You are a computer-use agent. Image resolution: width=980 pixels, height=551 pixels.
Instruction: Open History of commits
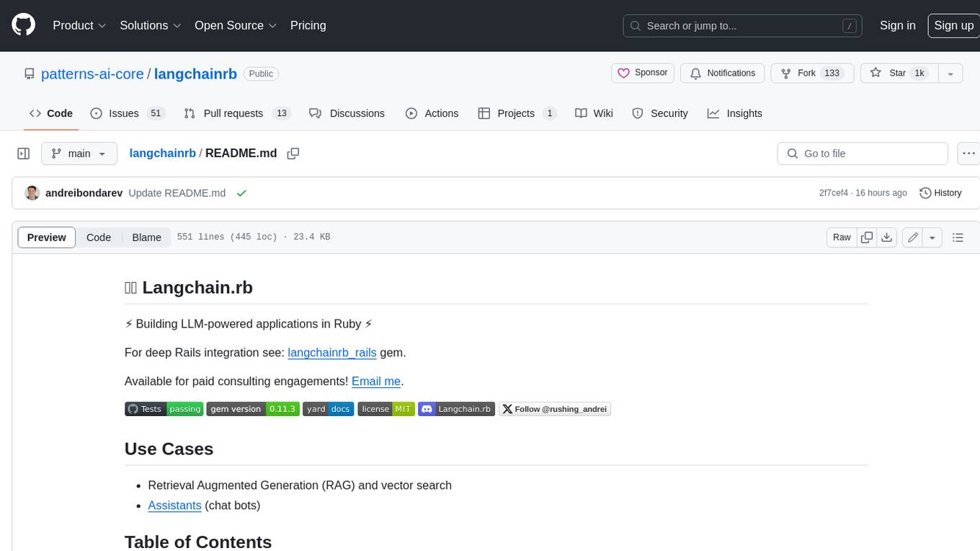coord(940,193)
